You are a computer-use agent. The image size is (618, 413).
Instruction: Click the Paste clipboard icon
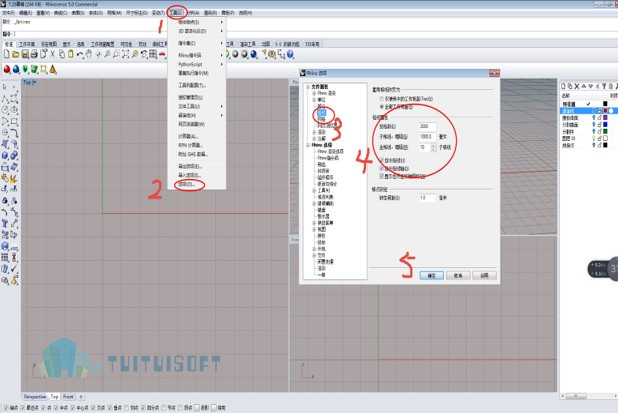click(71, 54)
